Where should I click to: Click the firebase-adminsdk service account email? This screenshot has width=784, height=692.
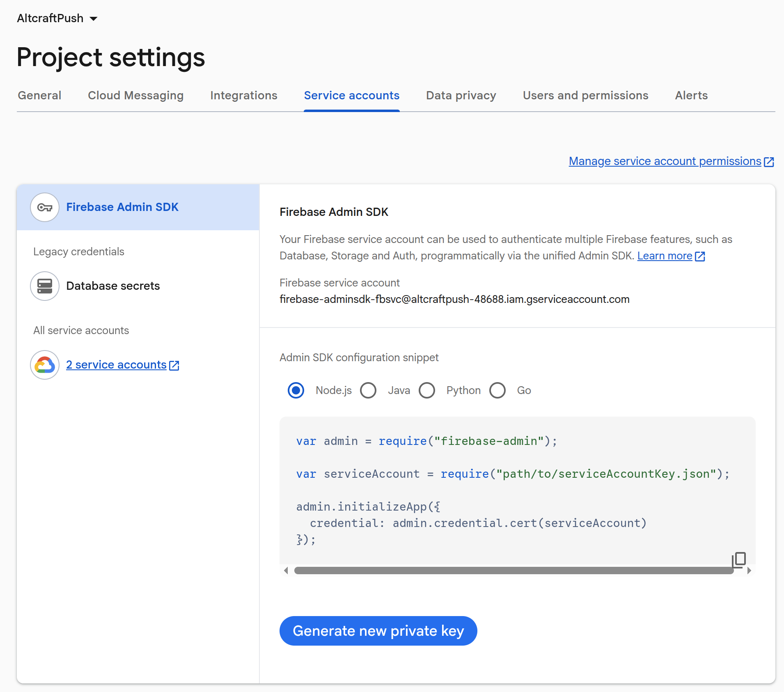(x=454, y=299)
